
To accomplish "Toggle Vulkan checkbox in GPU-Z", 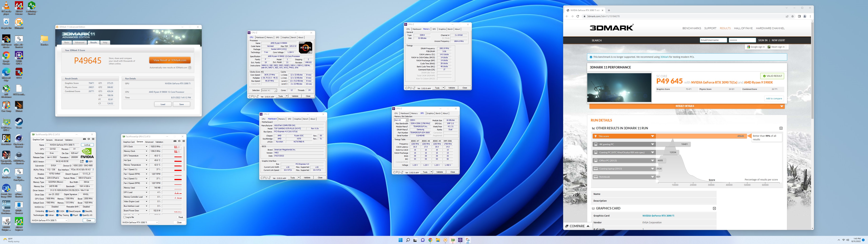I will coord(46,215).
